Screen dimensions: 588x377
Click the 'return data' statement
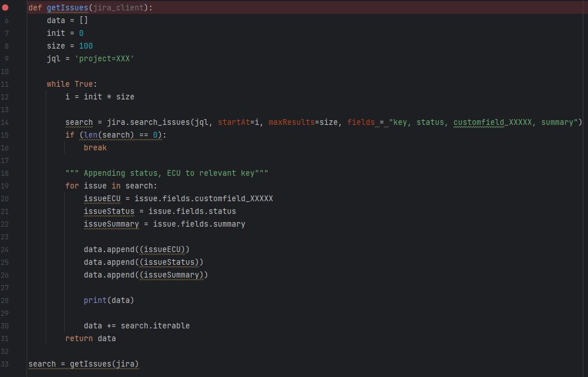click(91, 339)
